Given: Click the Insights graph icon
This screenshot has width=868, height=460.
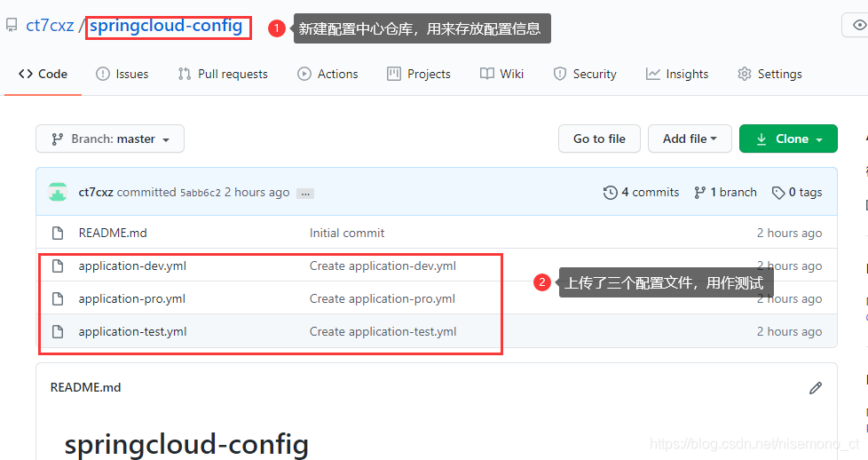Looking at the screenshot, I should 652,74.
